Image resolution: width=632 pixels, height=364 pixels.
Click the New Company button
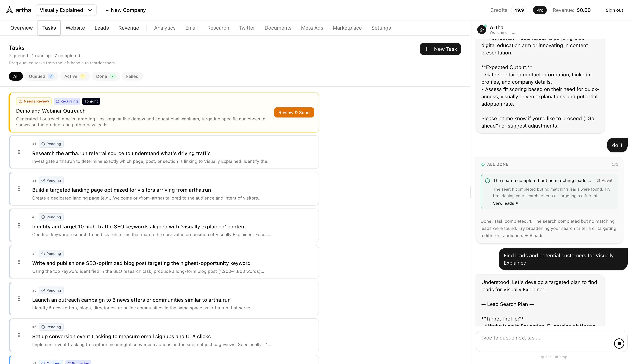[x=125, y=10]
